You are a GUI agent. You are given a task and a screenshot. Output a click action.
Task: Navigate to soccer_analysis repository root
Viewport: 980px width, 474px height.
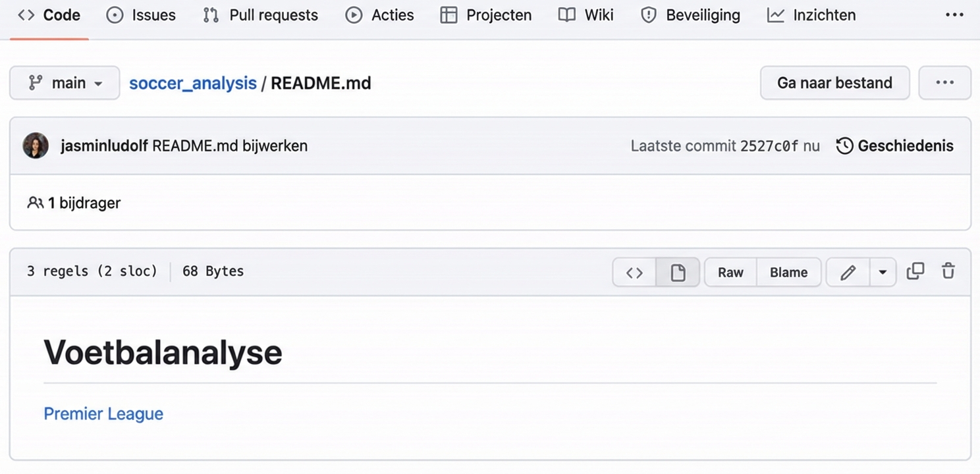pos(192,83)
